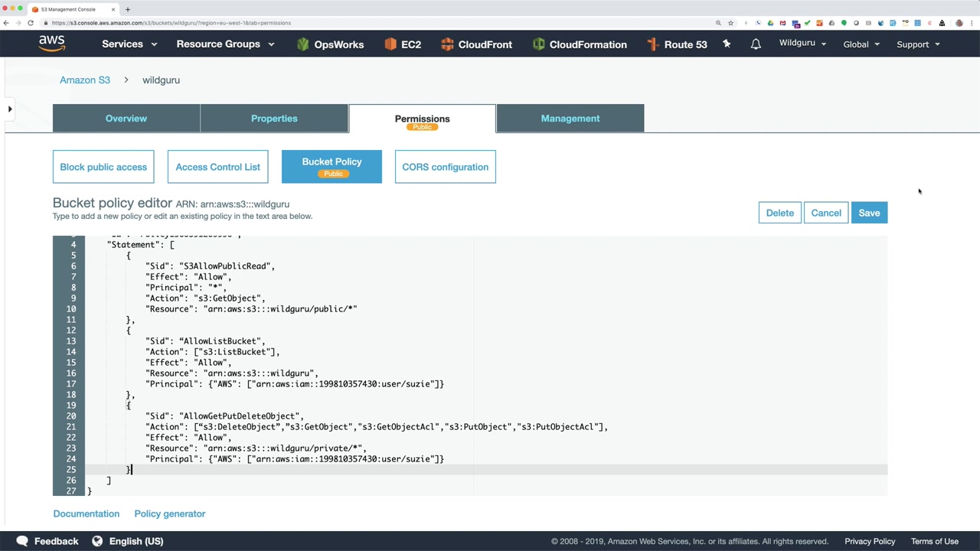Close the S3 Management Console tab
The height and width of the screenshot is (551, 980).
[113, 9]
